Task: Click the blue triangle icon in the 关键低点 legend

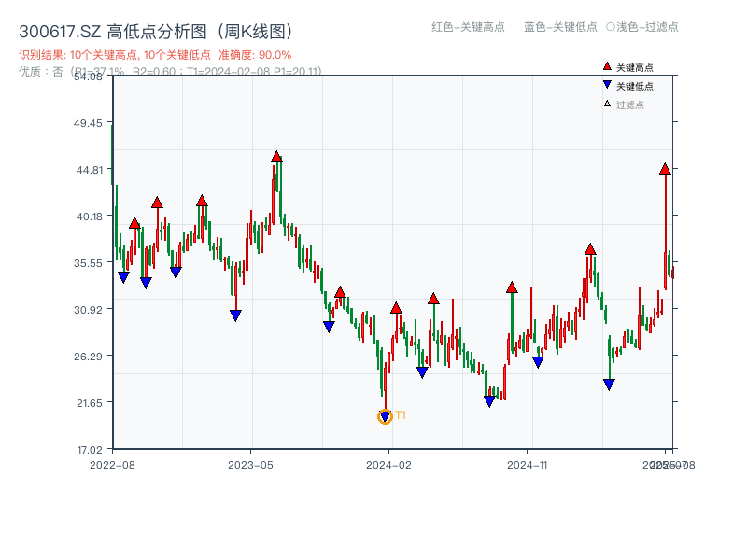Action: pos(607,85)
